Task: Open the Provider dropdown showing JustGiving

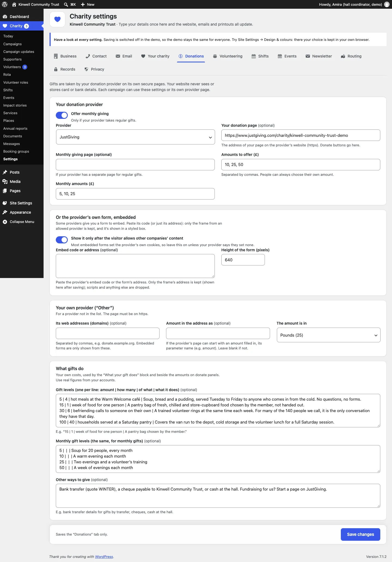Action: pyautogui.click(x=135, y=137)
